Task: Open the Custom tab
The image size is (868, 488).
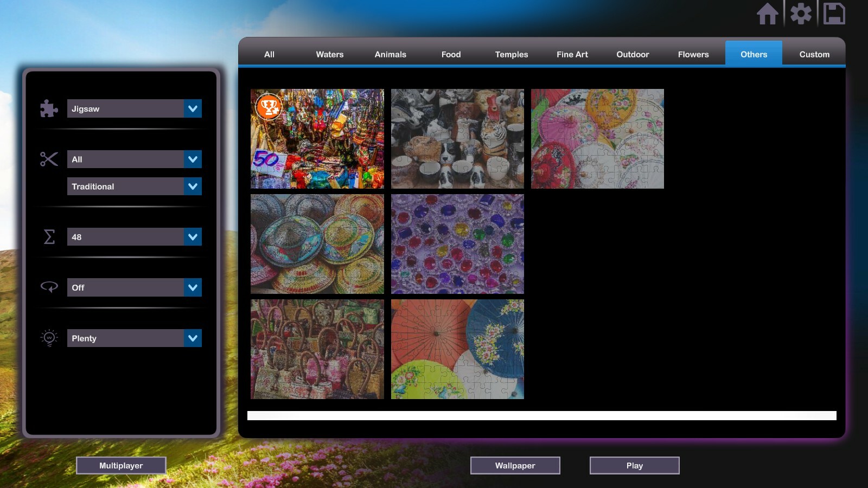Action: (x=814, y=54)
